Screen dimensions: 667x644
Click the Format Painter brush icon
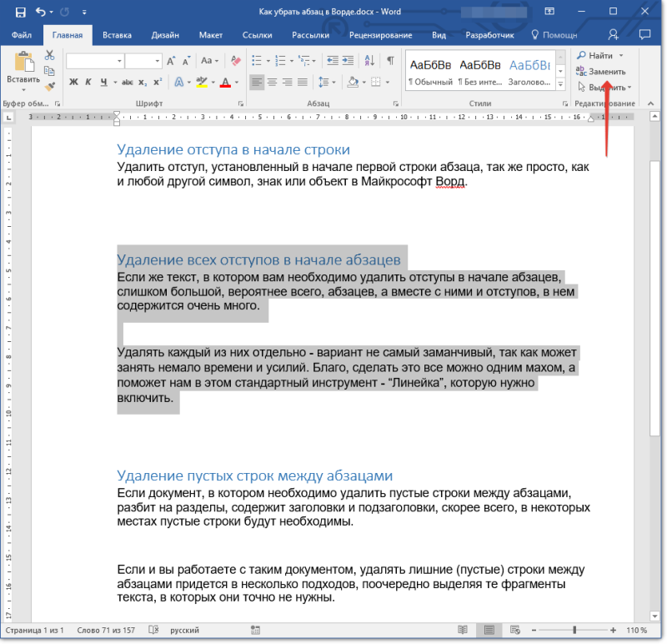tap(50, 87)
